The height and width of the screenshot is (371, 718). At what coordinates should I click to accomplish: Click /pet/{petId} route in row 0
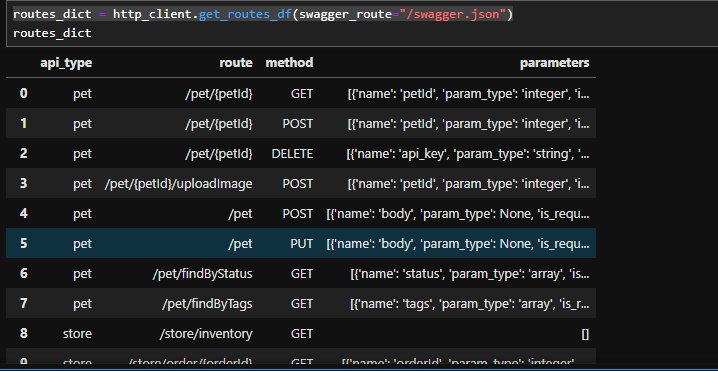point(219,94)
